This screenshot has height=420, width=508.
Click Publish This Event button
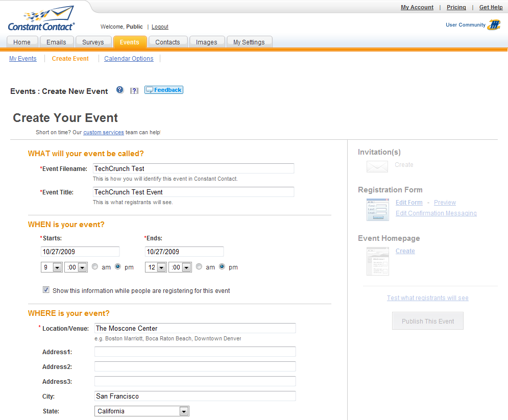[x=428, y=321]
